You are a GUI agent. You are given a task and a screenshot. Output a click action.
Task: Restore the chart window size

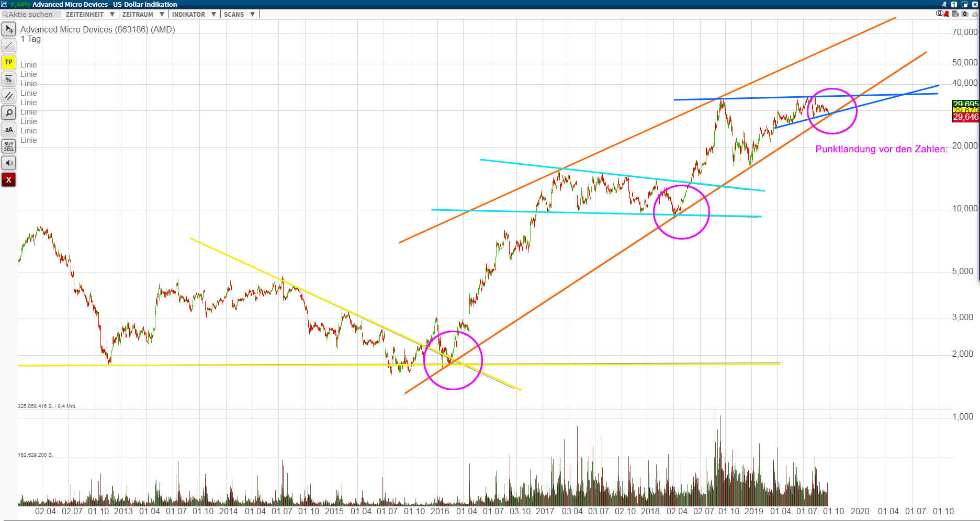click(x=964, y=4)
